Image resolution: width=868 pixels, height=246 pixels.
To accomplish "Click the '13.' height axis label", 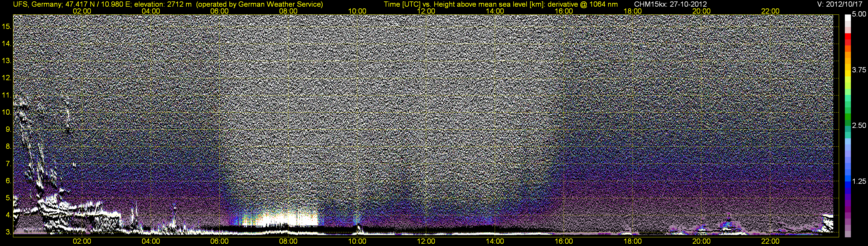I will [x=7, y=61].
